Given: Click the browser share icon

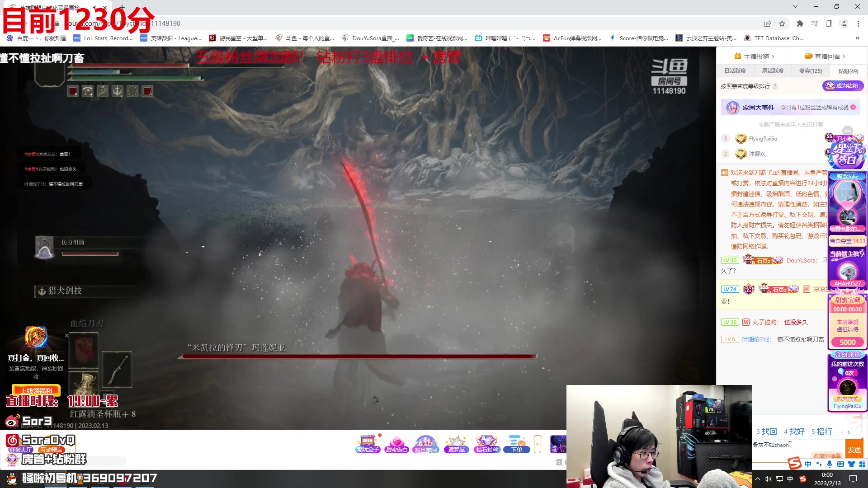Looking at the screenshot, I should click(x=767, y=23).
